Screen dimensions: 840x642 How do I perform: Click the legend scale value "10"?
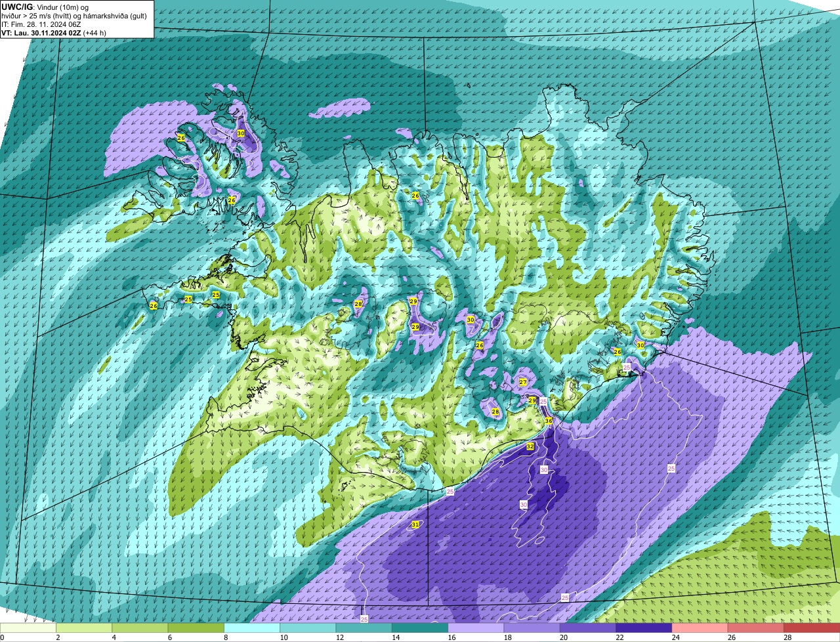point(283,637)
